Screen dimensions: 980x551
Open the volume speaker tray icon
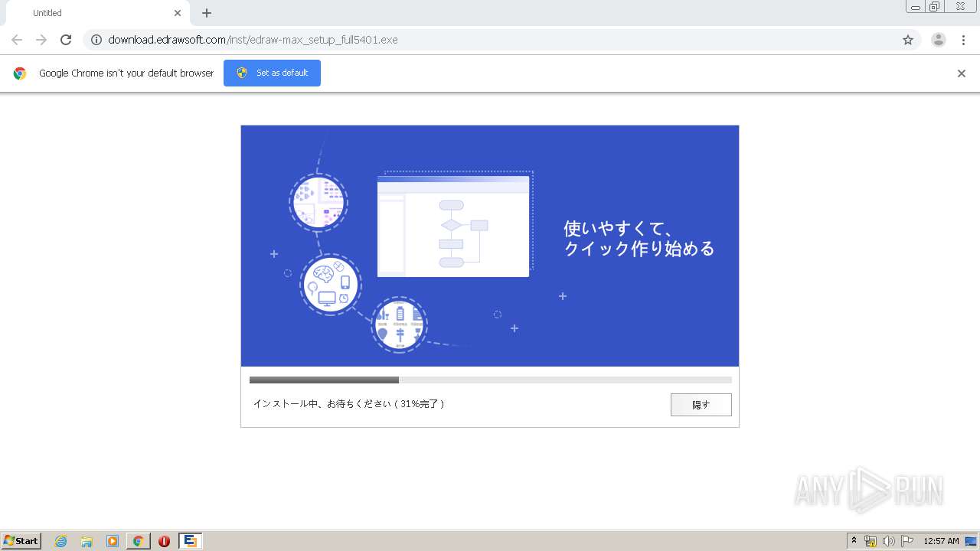[889, 541]
